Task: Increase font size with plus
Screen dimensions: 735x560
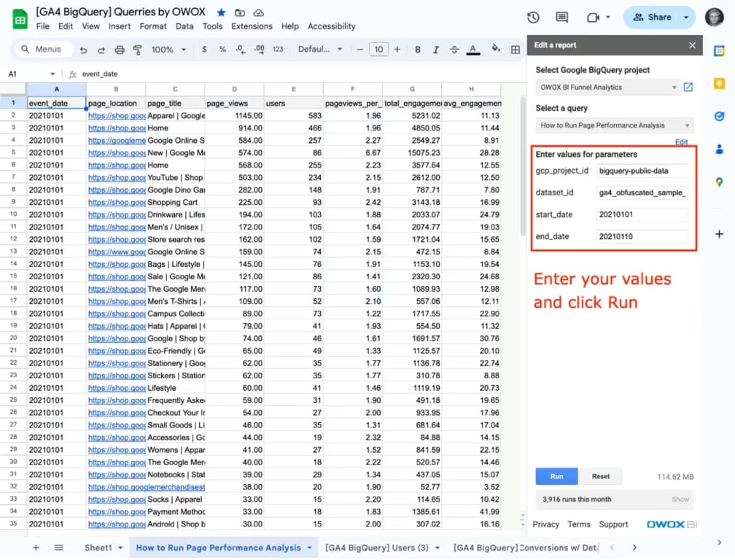Action: click(397, 49)
